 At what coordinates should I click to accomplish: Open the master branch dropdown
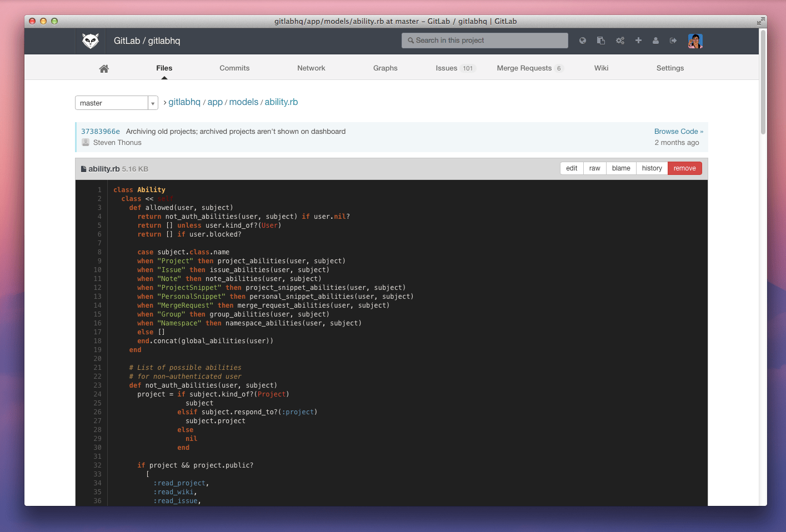click(152, 103)
